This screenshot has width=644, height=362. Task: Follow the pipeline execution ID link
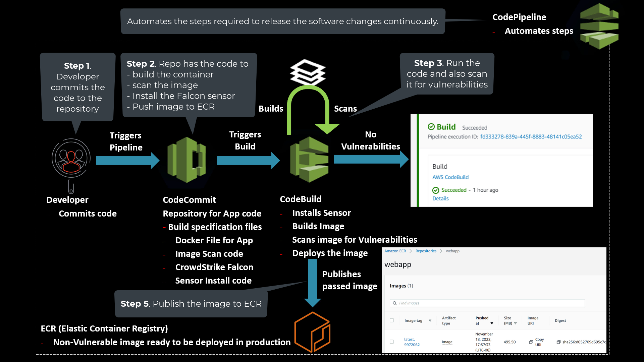[x=531, y=136]
